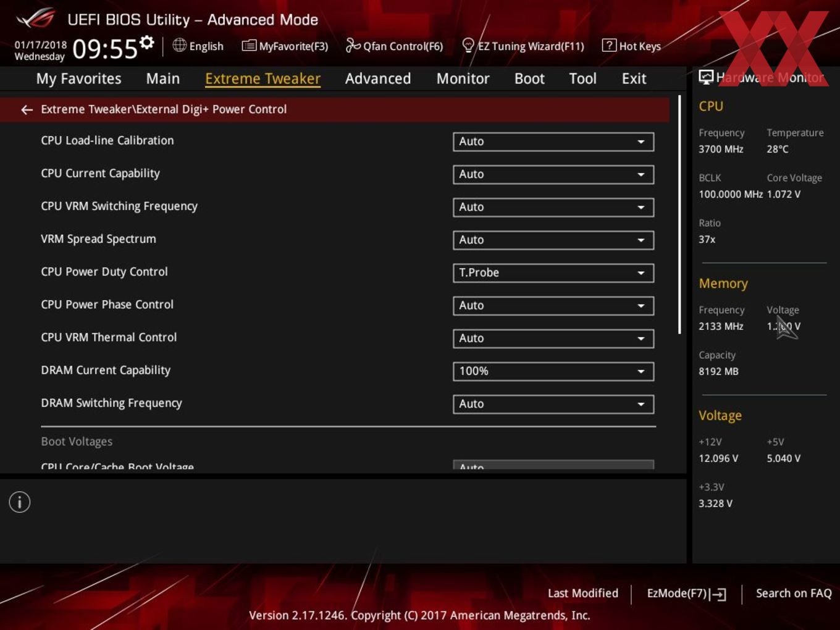This screenshot has width=840, height=630.
Task: Click Last Modified
Action: coord(583,593)
